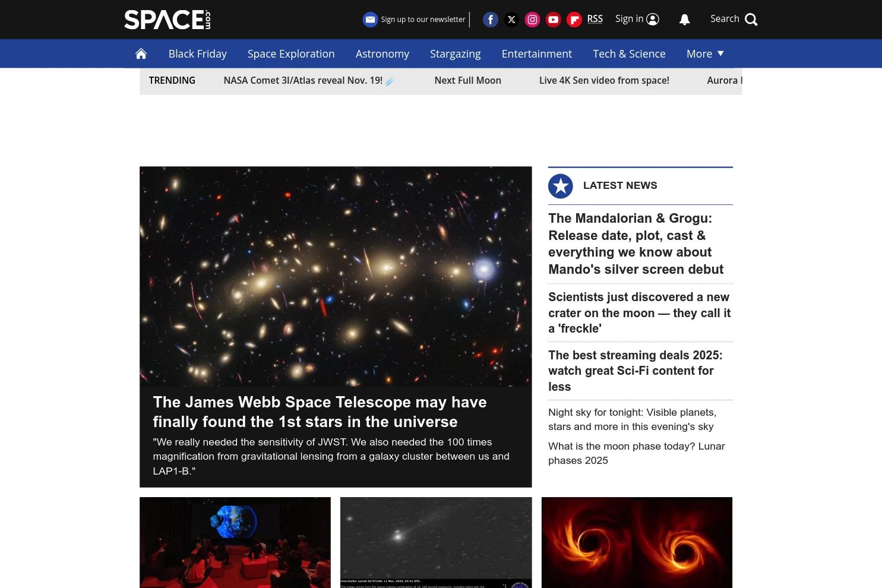The image size is (882, 588).
Task: Click the Sign in text link
Action: [x=629, y=19]
